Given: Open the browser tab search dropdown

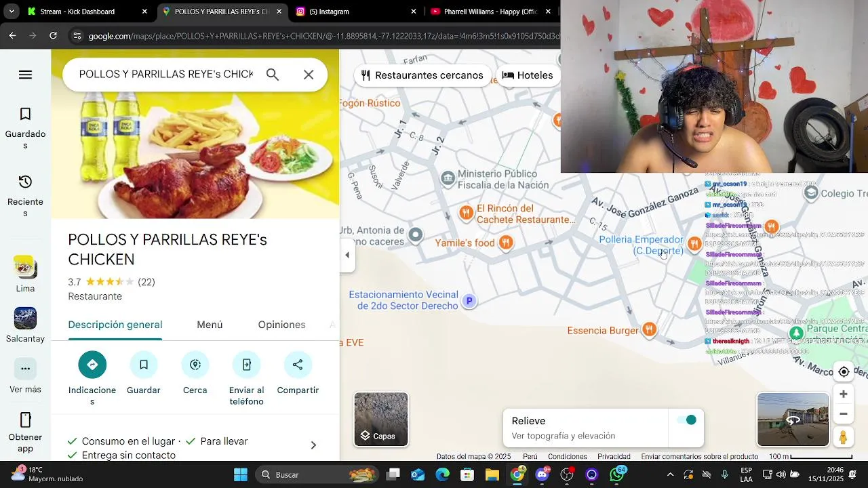Looking at the screenshot, I should 11,12.
